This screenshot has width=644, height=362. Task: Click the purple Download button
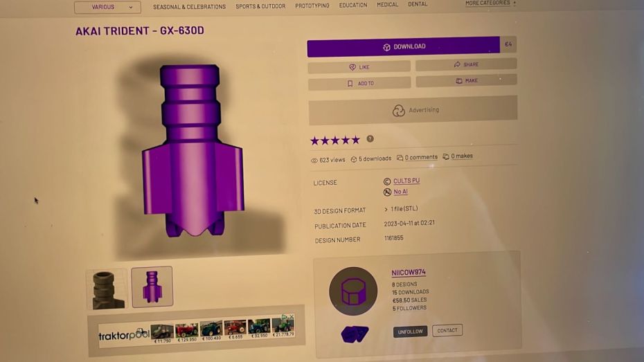coord(403,46)
